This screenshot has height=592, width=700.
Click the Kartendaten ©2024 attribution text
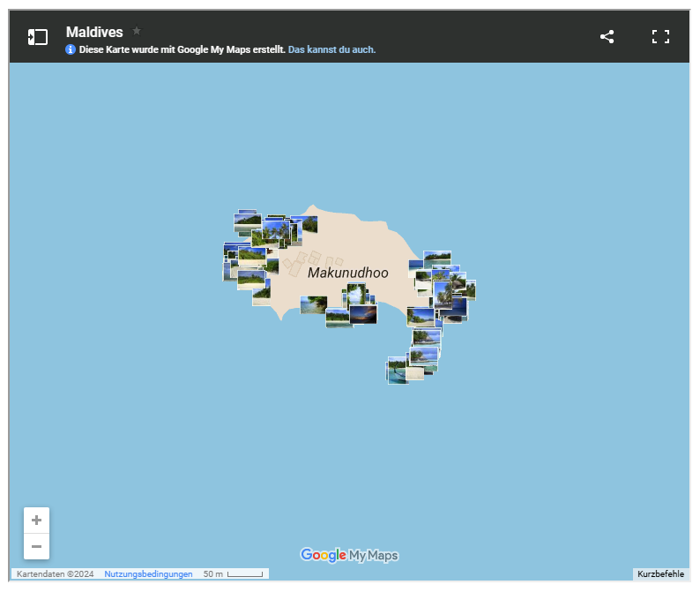coord(55,574)
